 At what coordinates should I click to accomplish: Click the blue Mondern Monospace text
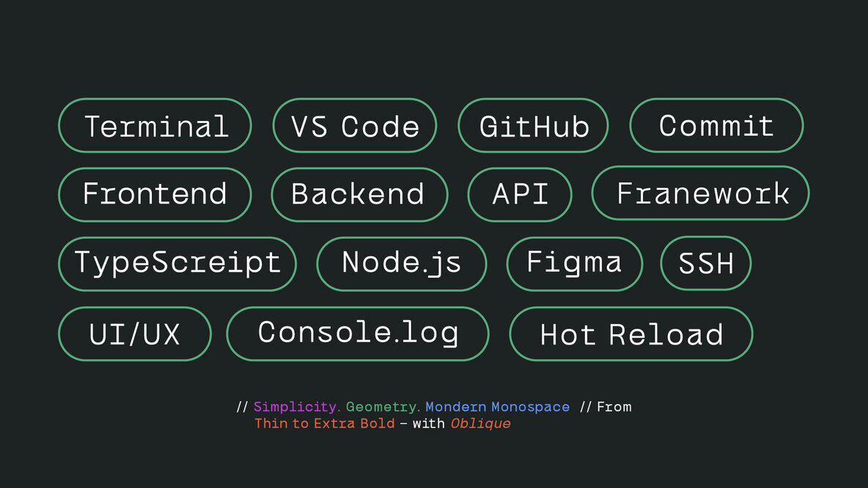click(497, 407)
